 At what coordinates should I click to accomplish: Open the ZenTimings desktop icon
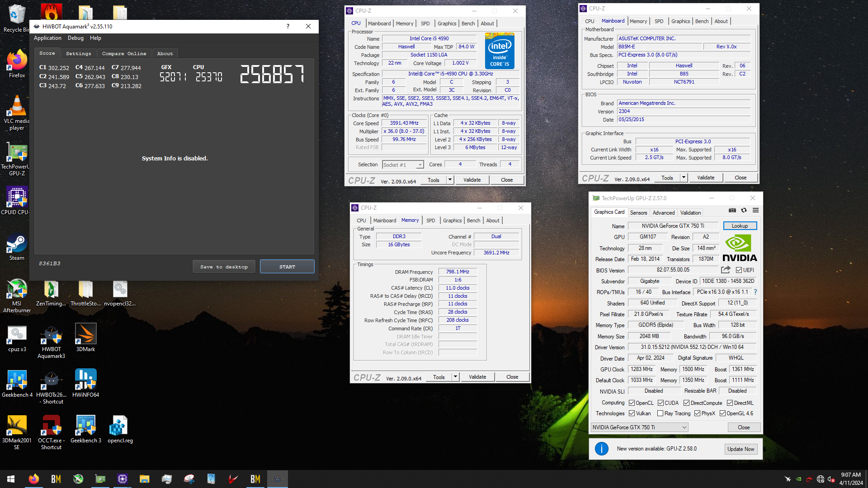pos(51,293)
